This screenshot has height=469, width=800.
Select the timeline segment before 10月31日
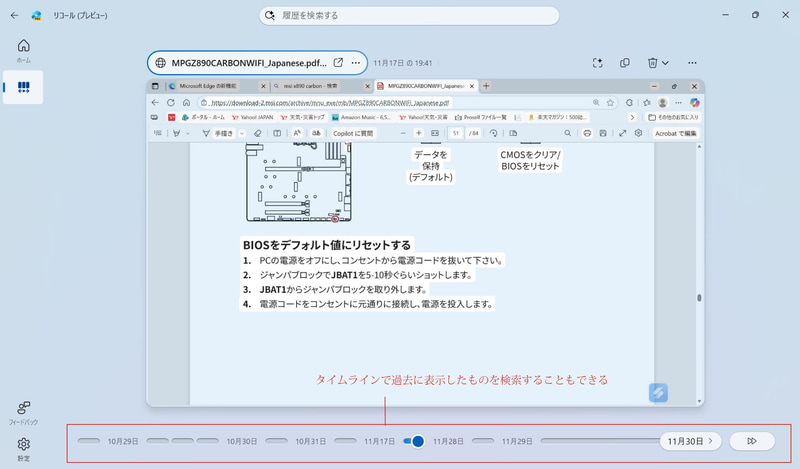277,440
